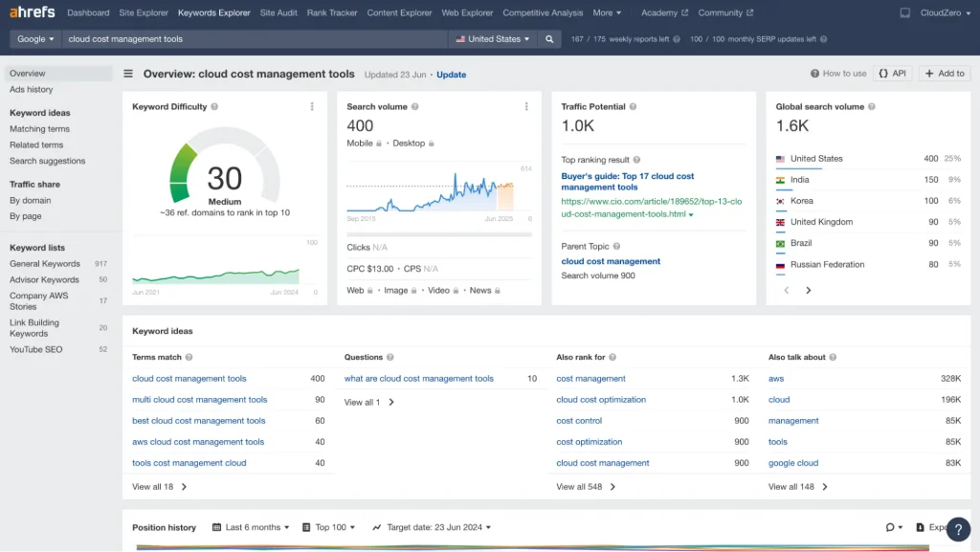Open the Dashboard menu item
Screen dimensions: 980x552
(x=88, y=12)
